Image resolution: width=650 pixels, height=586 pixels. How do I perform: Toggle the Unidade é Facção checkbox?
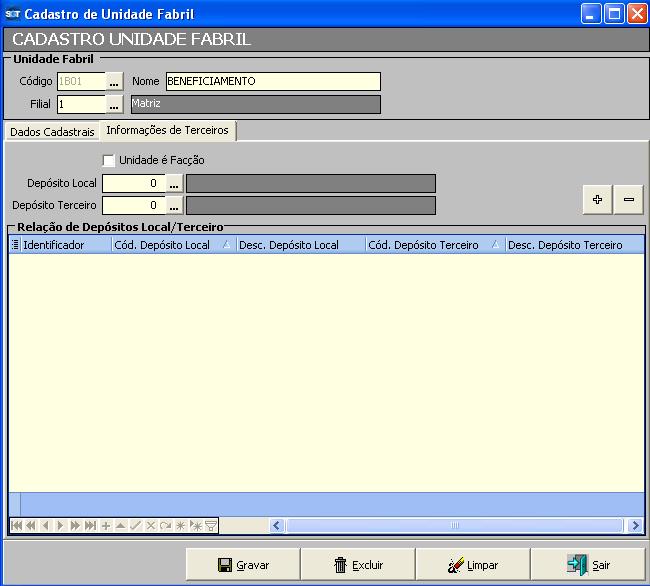pyautogui.click(x=109, y=161)
